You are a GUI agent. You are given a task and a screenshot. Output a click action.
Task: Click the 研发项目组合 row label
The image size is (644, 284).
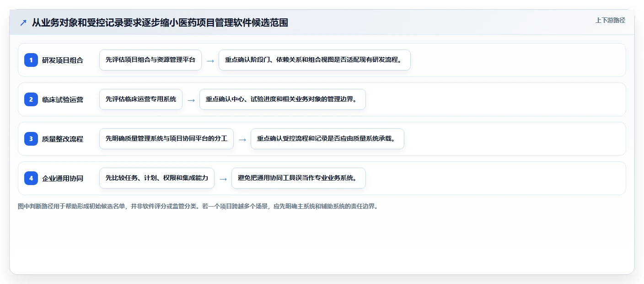pos(63,60)
